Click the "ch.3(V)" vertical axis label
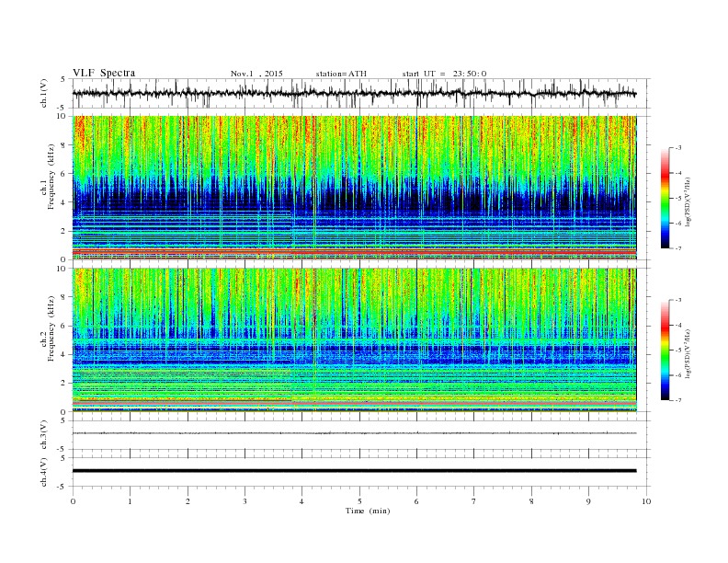The height and width of the screenshot is (563, 728). [44, 435]
